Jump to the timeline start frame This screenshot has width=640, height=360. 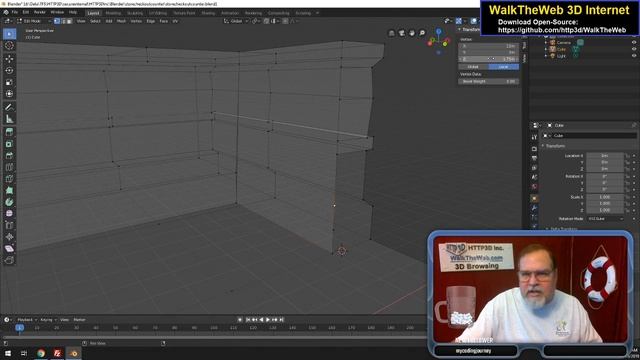pyautogui.click(x=248, y=320)
